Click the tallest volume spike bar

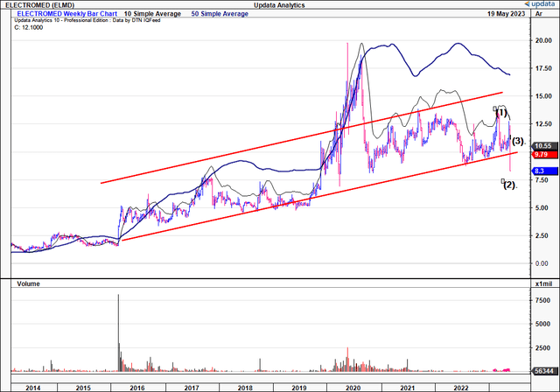(119, 332)
